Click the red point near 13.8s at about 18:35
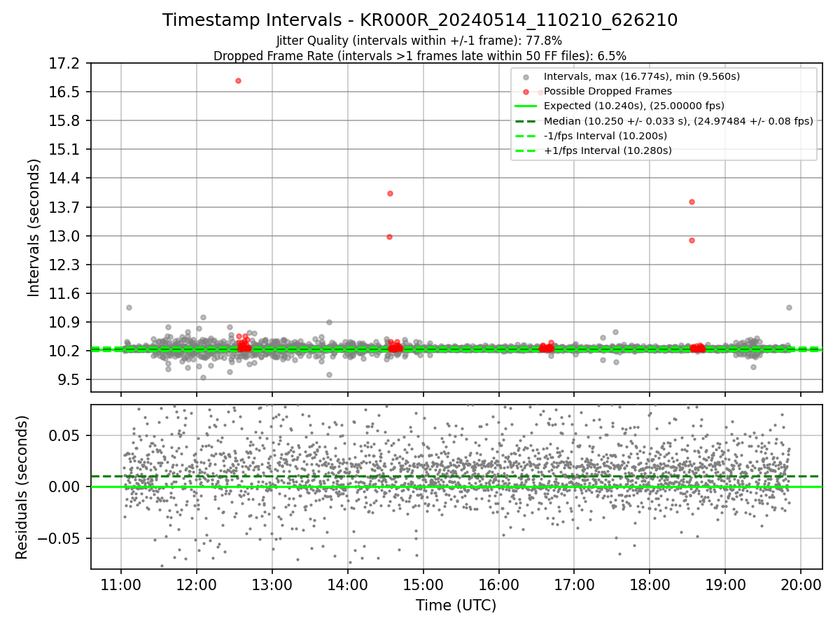 point(692,202)
